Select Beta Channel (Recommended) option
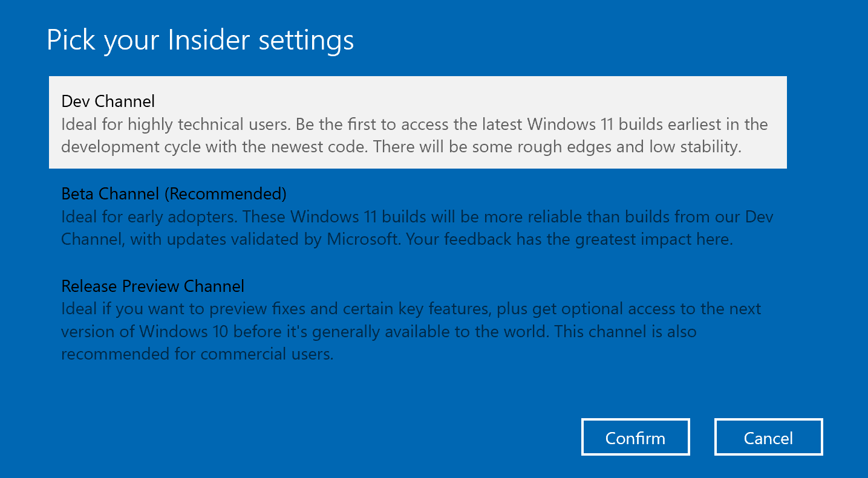Viewport: 868px width, 478px height. point(417,216)
